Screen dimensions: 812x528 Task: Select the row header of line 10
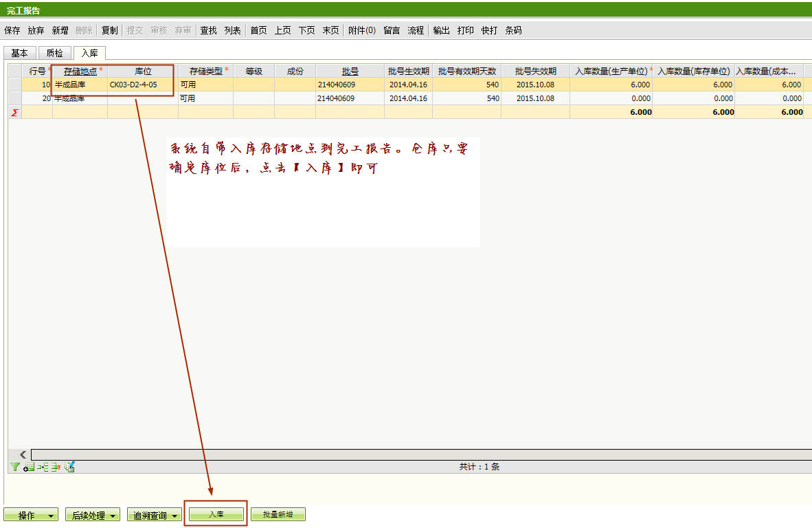(x=14, y=85)
